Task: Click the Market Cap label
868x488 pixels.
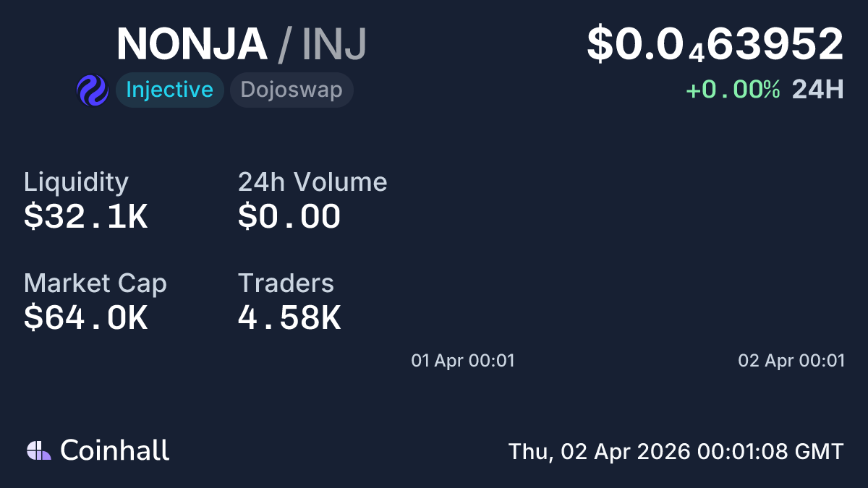Action: tap(95, 283)
